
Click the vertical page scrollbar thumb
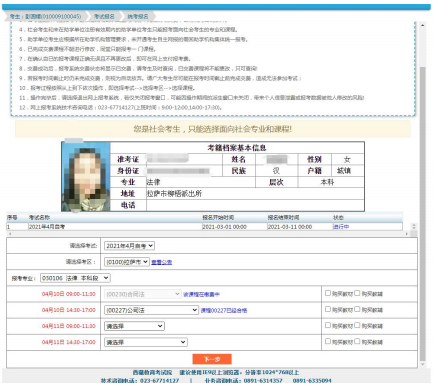pyautogui.click(x=422, y=213)
